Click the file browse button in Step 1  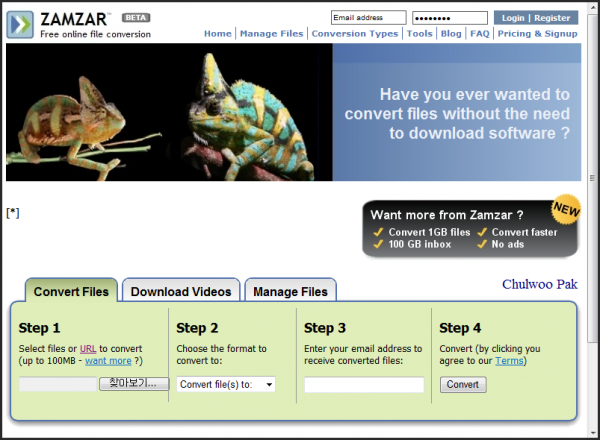point(133,384)
